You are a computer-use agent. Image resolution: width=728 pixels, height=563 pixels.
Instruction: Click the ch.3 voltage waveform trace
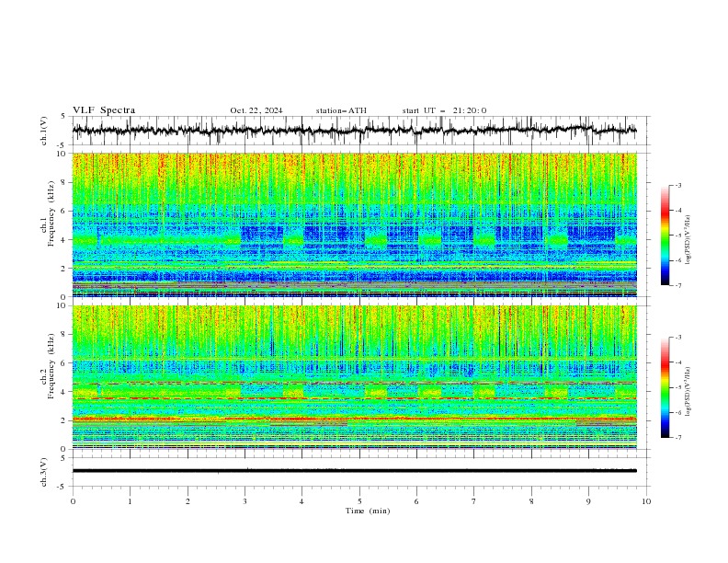tap(354, 471)
